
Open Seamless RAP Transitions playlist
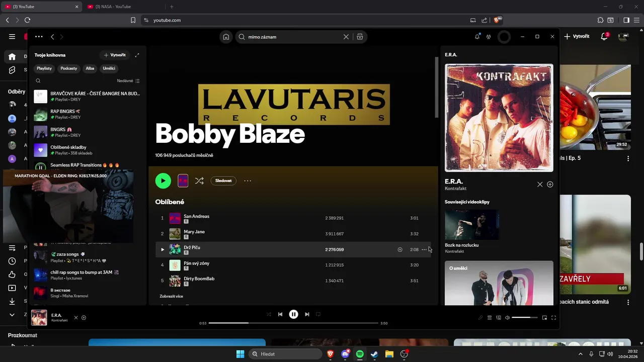coord(87,165)
